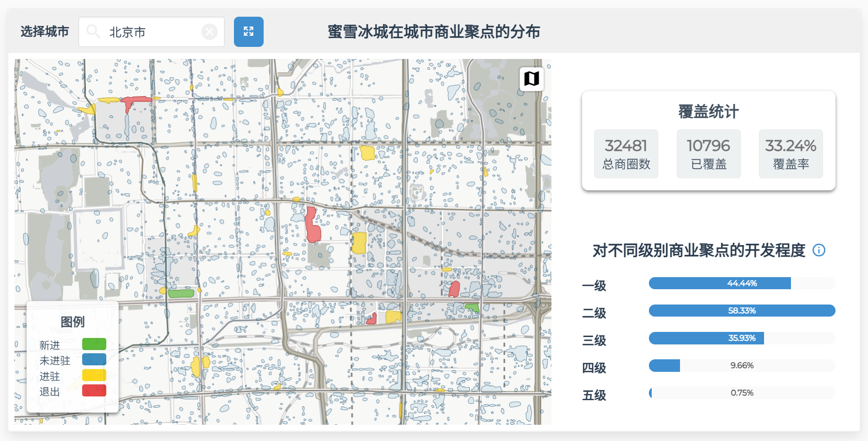Click the large red exited zone at map center
The height and width of the screenshot is (441, 868).
pyautogui.click(x=313, y=226)
